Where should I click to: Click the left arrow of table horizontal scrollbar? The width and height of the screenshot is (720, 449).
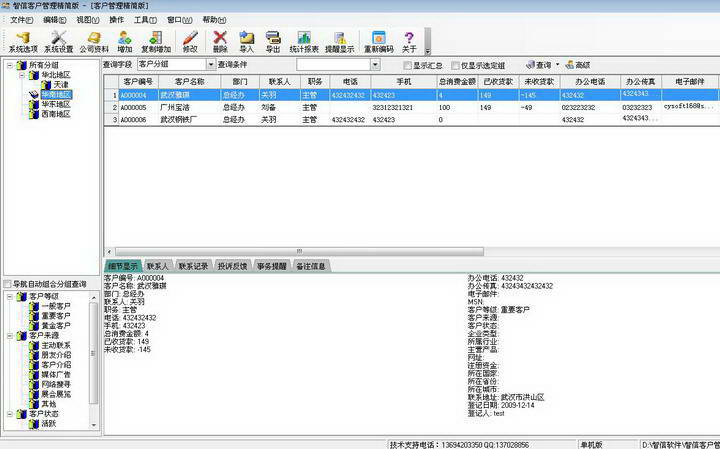(109, 252)
